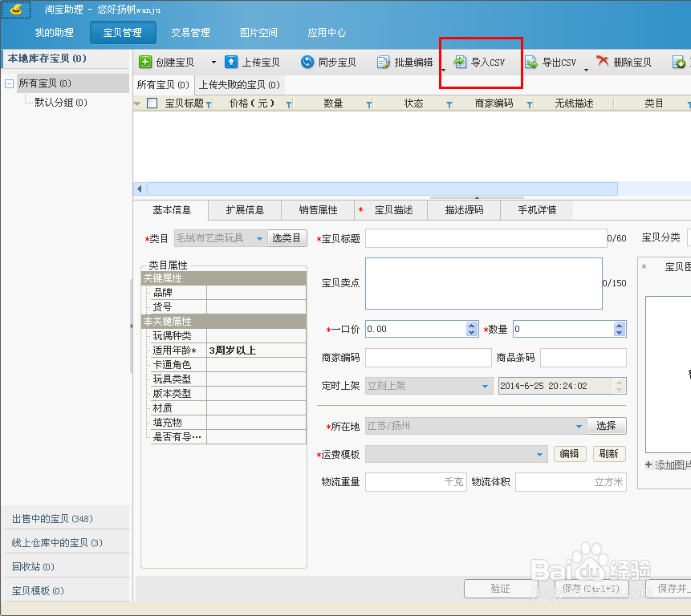This screenshot has width=691, height=616.
Task: Click the 批量编辑 batch edit icon
Action: pos(384,62)
